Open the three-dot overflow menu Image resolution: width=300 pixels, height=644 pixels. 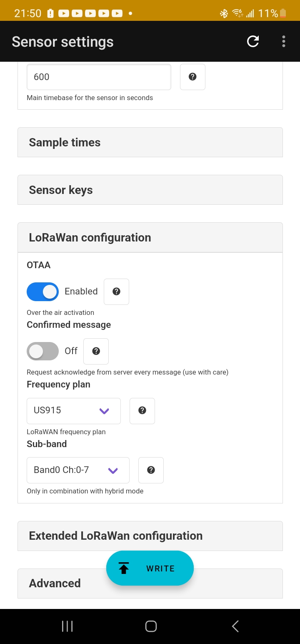coord(284,41)
